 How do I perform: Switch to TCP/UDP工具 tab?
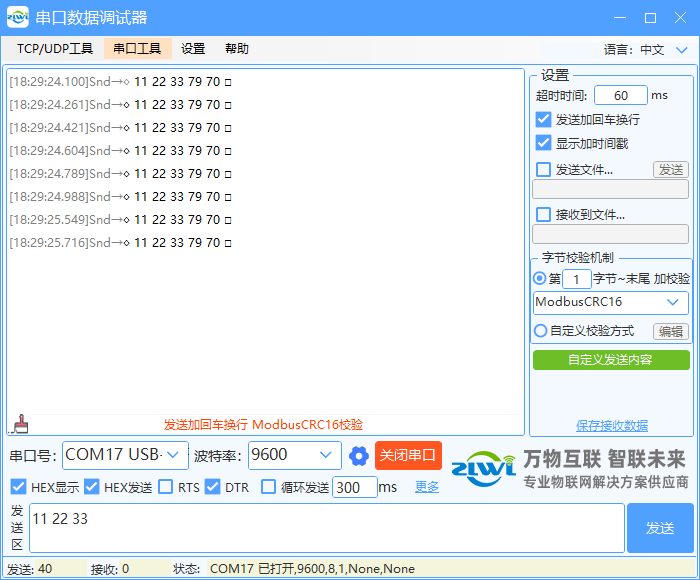[x=55, y=48]
